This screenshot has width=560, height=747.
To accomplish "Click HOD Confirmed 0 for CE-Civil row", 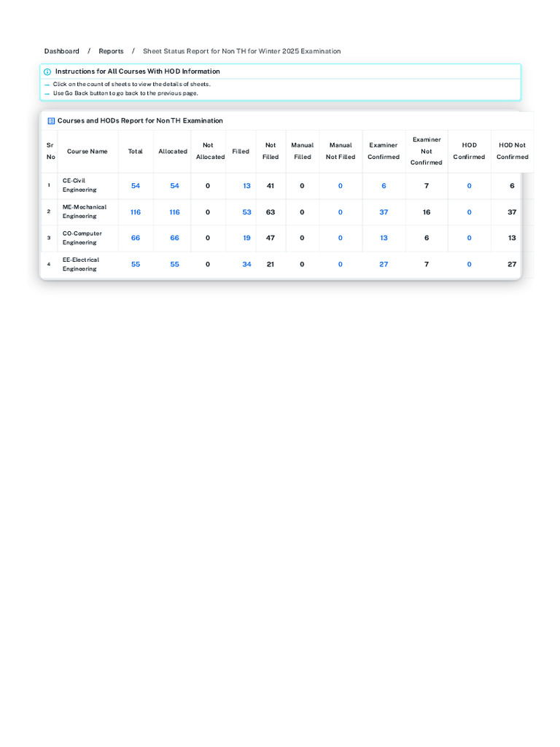I will tap(470, 186).
